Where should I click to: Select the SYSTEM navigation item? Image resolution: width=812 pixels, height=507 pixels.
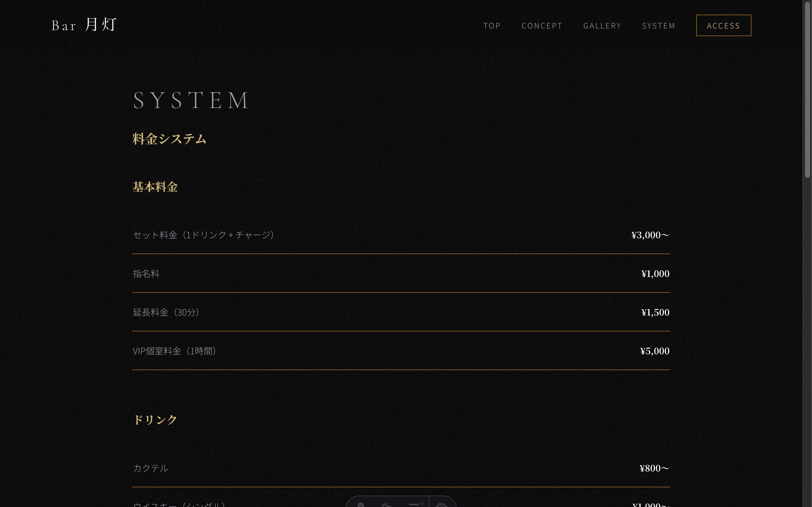[658, 26]
